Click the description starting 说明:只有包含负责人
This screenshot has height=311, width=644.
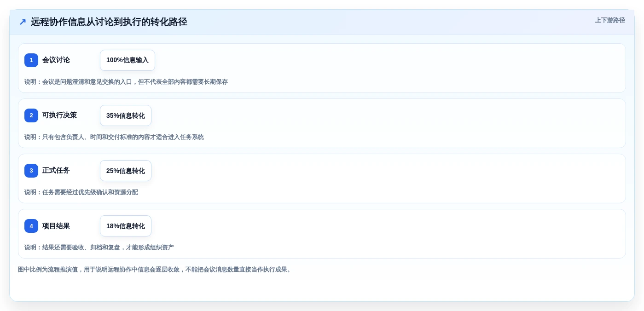coord(114,137)
